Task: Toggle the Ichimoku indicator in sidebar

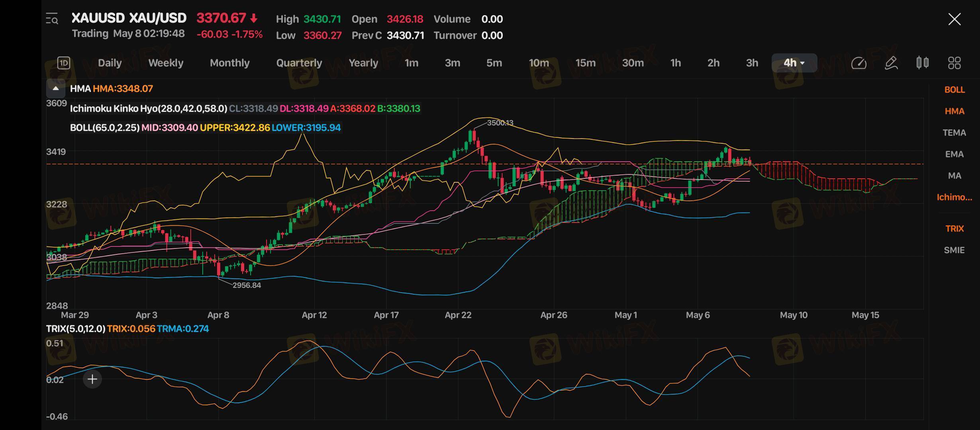Action: tap(954, 197)
